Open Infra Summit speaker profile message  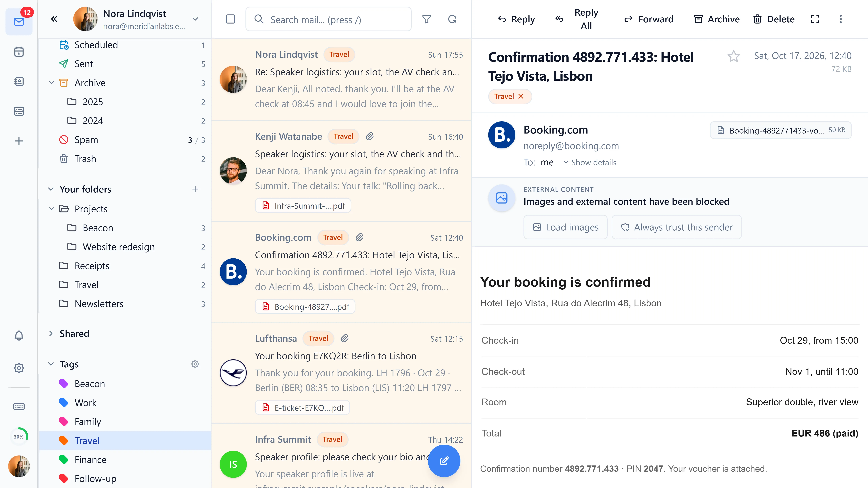[341, 456]
